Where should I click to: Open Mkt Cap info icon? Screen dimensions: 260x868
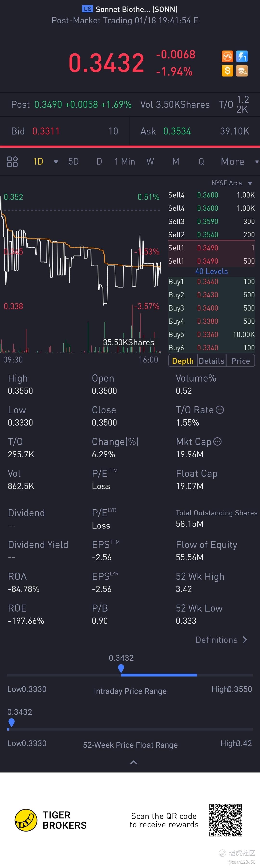(x=218, y=441)
